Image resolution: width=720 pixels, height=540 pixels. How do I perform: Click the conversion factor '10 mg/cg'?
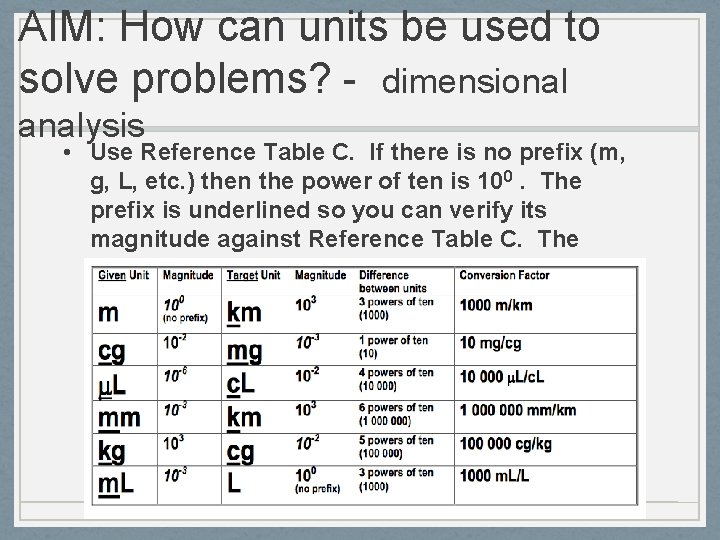(x=490, y=343)
